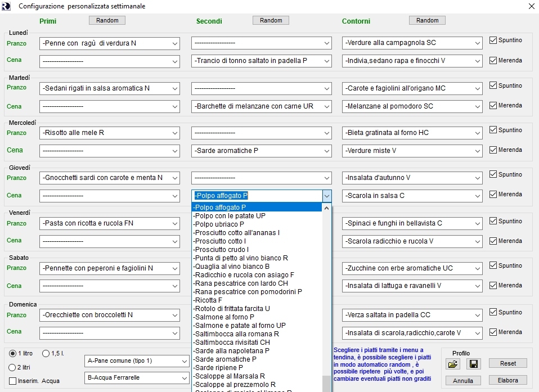The height and width of the screenshot is (392, 539).
Task: Toggle the Mercoledì Merenda checkbox
Action: [493, 150]
